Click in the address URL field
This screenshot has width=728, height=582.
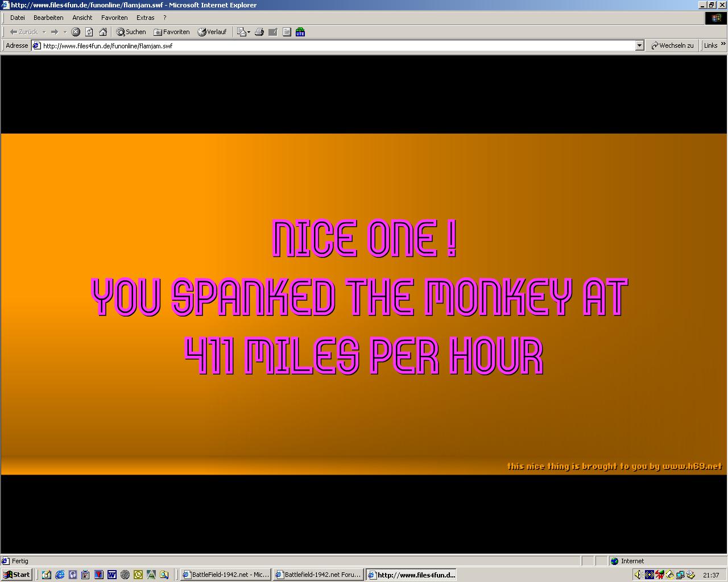[336, 45]
